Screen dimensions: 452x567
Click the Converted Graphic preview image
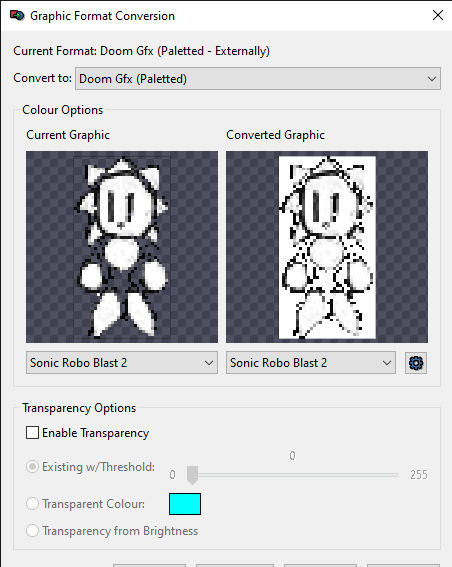(x=327, y=247)
